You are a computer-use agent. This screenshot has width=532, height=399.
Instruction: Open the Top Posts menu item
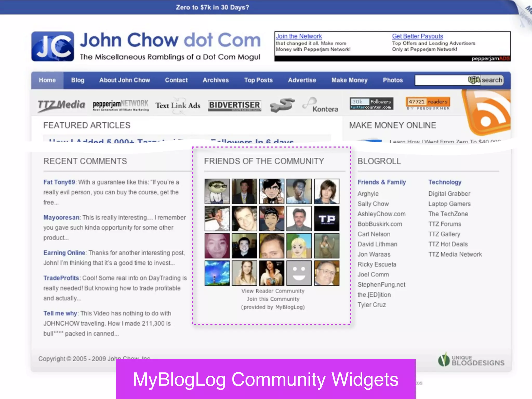coord(258,80)
